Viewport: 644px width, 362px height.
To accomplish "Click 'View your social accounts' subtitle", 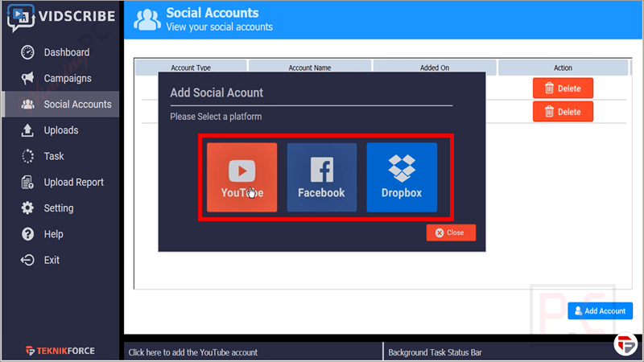I will point(219,27).
